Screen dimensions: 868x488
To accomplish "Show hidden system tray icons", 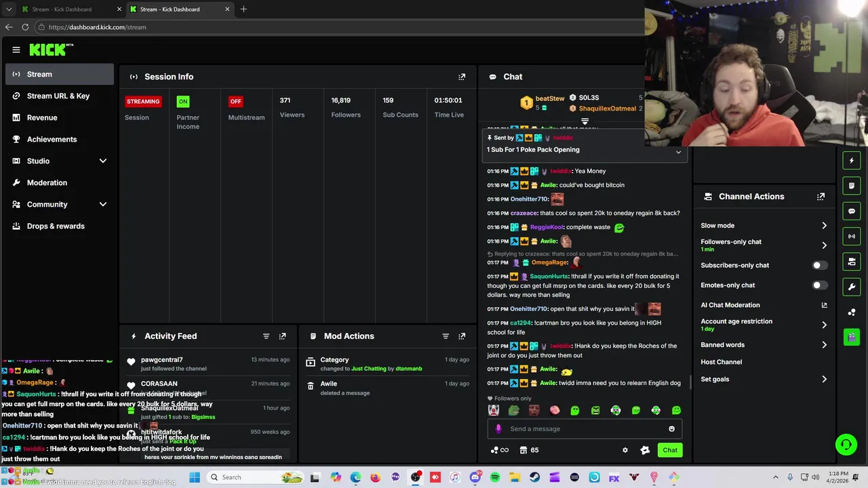I will [776, 478].
